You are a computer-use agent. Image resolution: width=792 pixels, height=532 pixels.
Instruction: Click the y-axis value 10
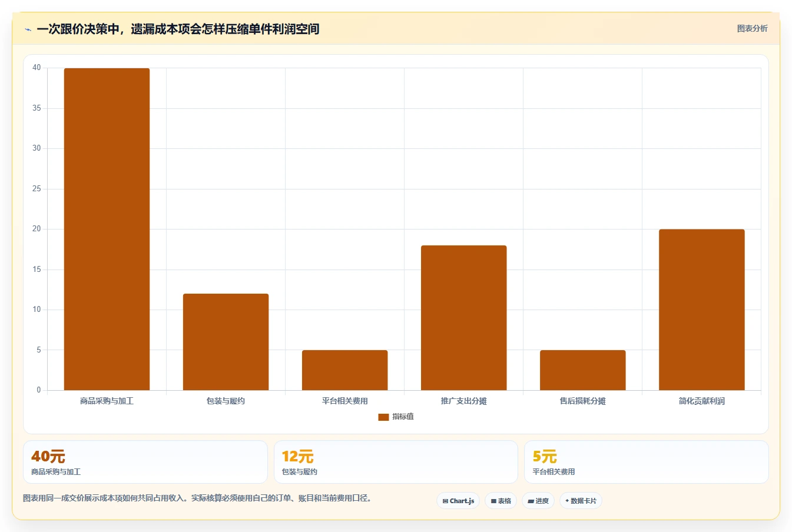37,310
